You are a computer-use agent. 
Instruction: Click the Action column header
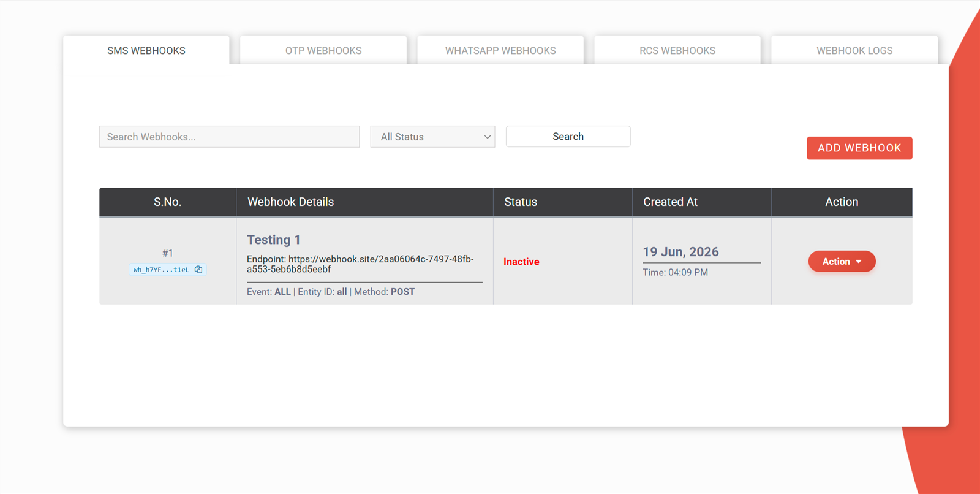tap(842, 202)
